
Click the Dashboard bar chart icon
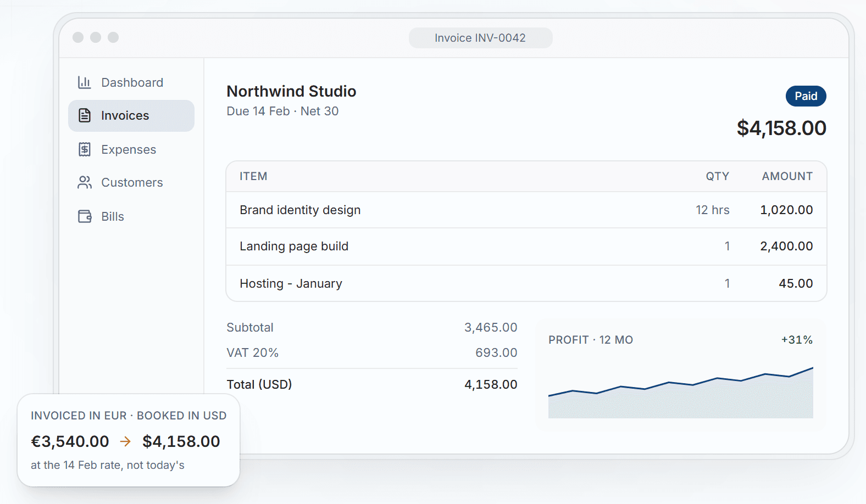click(84, 82)
